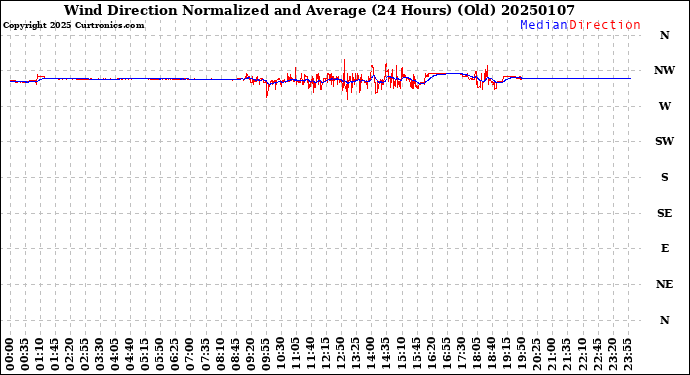Click the 04:05 time label
Image resolution: width=690 pixels, height=375 pixels.
[115, 355]
